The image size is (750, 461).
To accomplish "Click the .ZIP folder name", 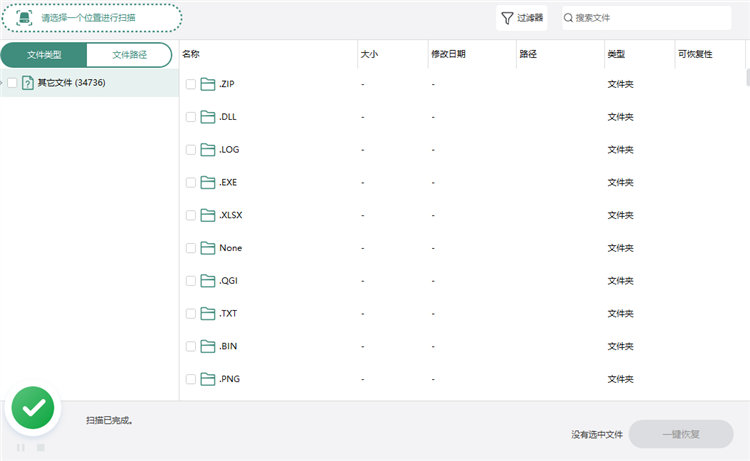I will pyautogui.click(x=227, y=84).
